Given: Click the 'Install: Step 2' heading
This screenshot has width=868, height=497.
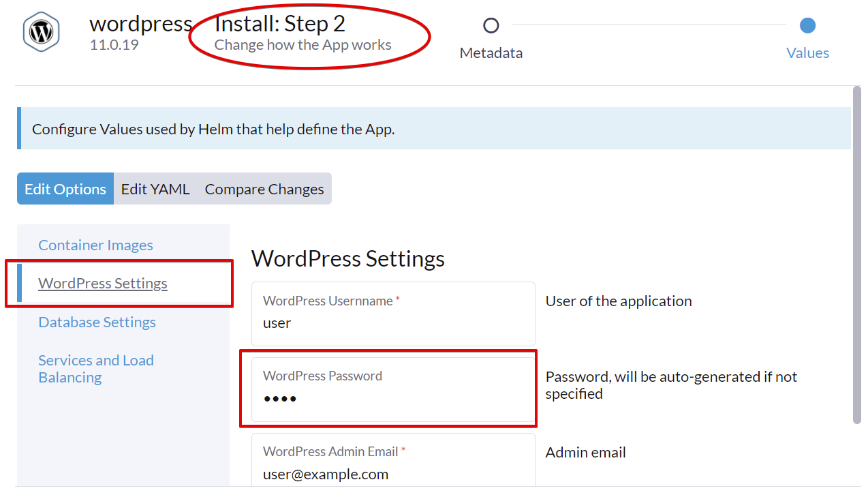Looking at the screenshot, I should [x=280, y=24].
